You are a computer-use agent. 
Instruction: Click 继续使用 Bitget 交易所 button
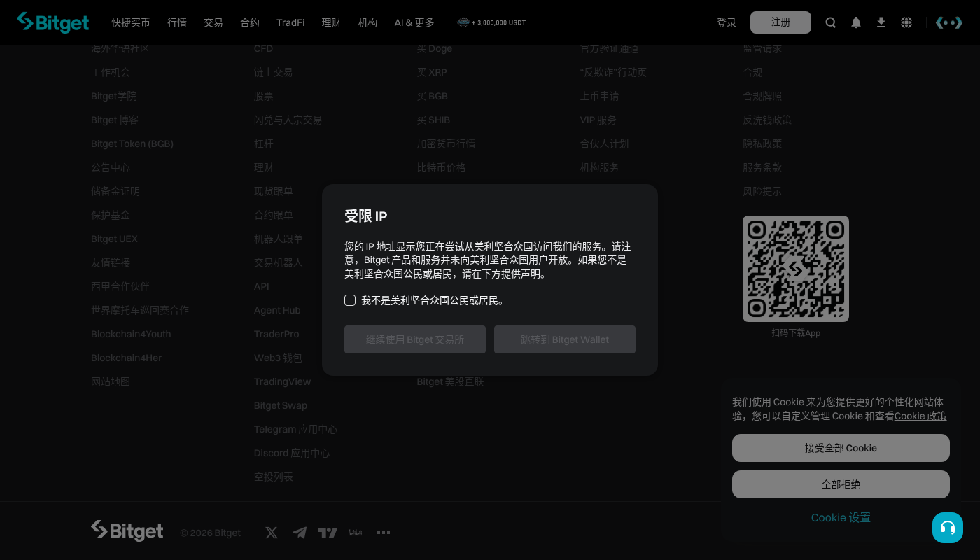point(415,339)
